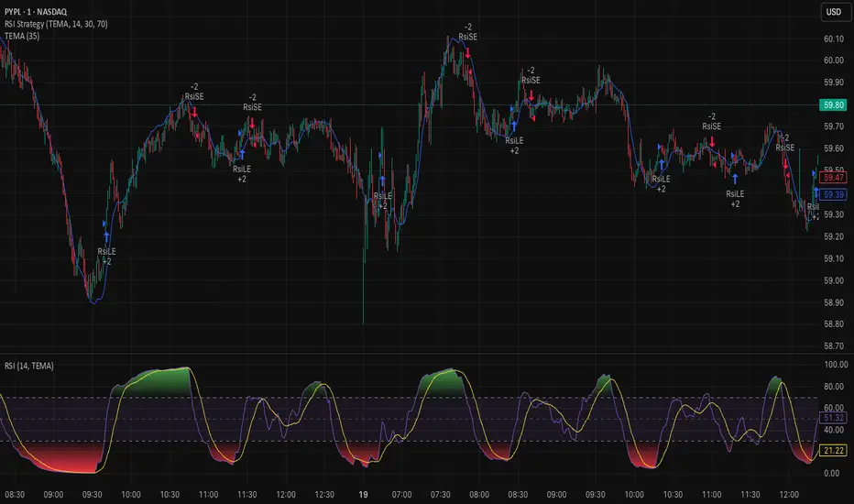Click the green 59.80 current price label
Viewport: 854px width, 504px height.
835,105
